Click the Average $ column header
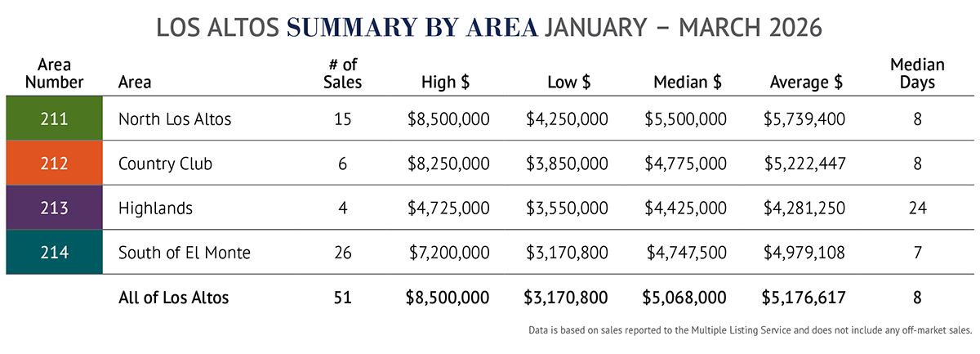This screenshot has width=980, height=354. pyautogui.click(x=806, y=83)
